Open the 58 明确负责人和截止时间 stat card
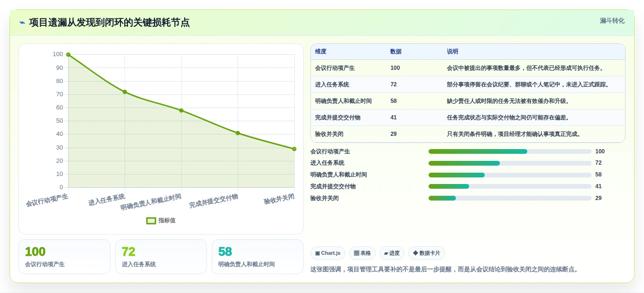The height and width of the screenshot is (293, 644). pyautogui.click(x=258, y=257)
